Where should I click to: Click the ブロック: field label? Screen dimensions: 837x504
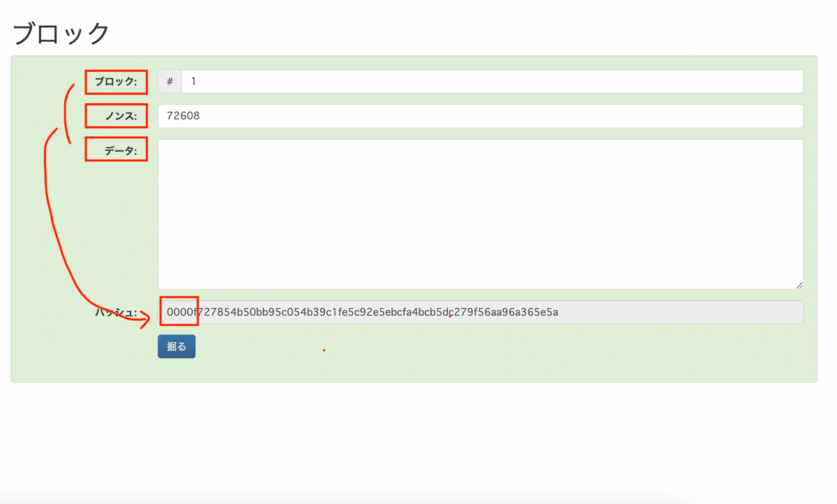(116, 82)
